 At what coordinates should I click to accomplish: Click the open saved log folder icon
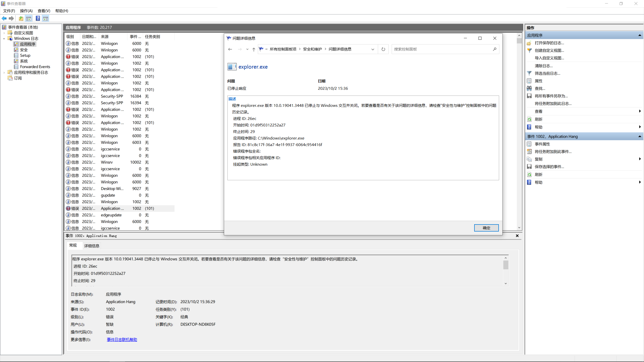(x=529, y=43)
